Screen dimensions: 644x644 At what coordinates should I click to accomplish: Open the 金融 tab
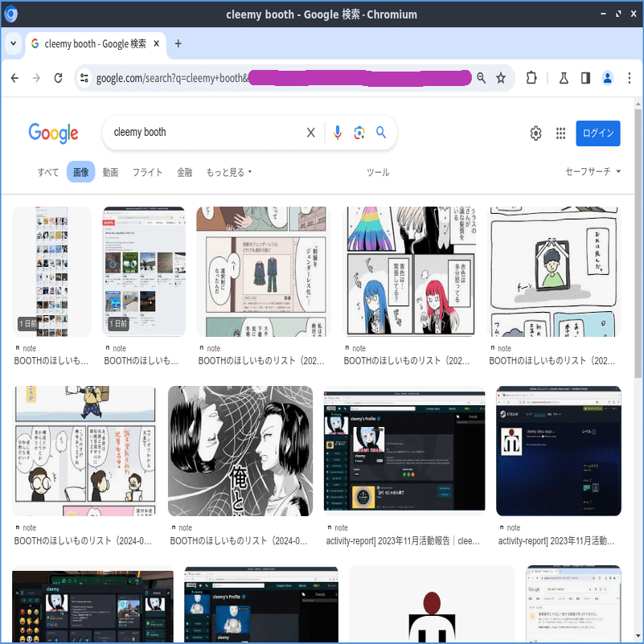pyautogui.click(x=185, y=172)
